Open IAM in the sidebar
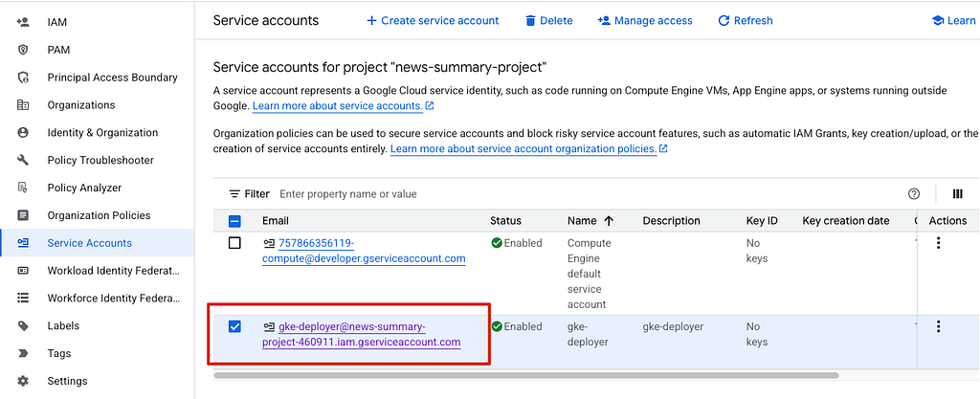The width and height of the screenshot is (980, 399). point(56,22)
